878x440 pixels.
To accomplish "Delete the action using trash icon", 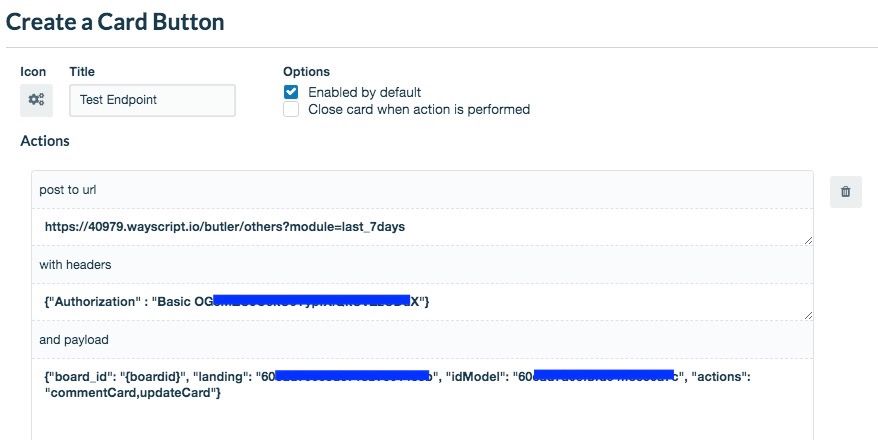I will click(x=846, y=191).
